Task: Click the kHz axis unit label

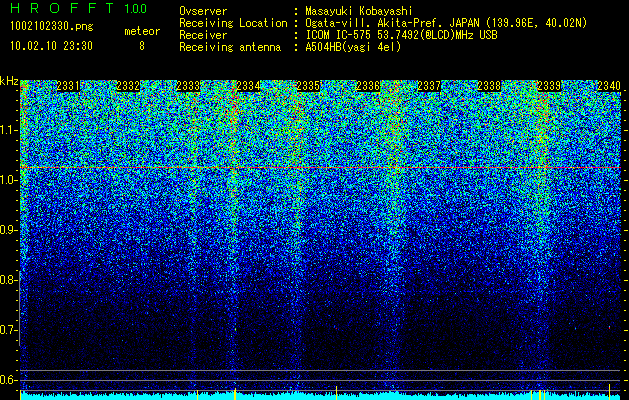Action: [x=9, y=81]
